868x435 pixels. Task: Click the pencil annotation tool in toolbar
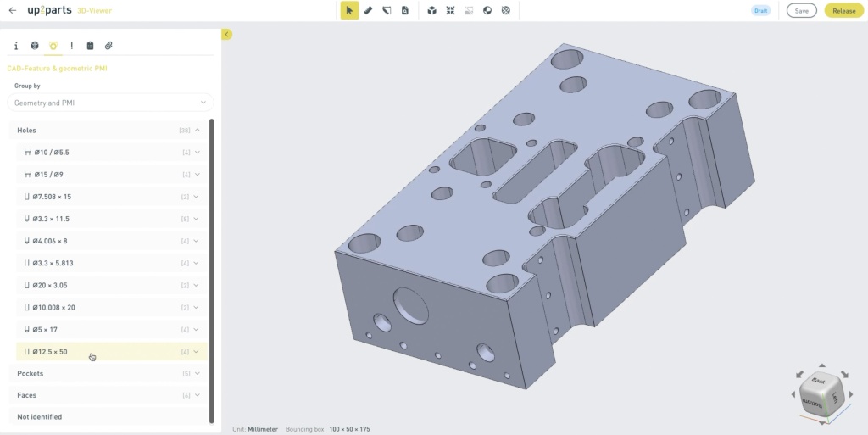pyautogui.click(x=387, y=11)
